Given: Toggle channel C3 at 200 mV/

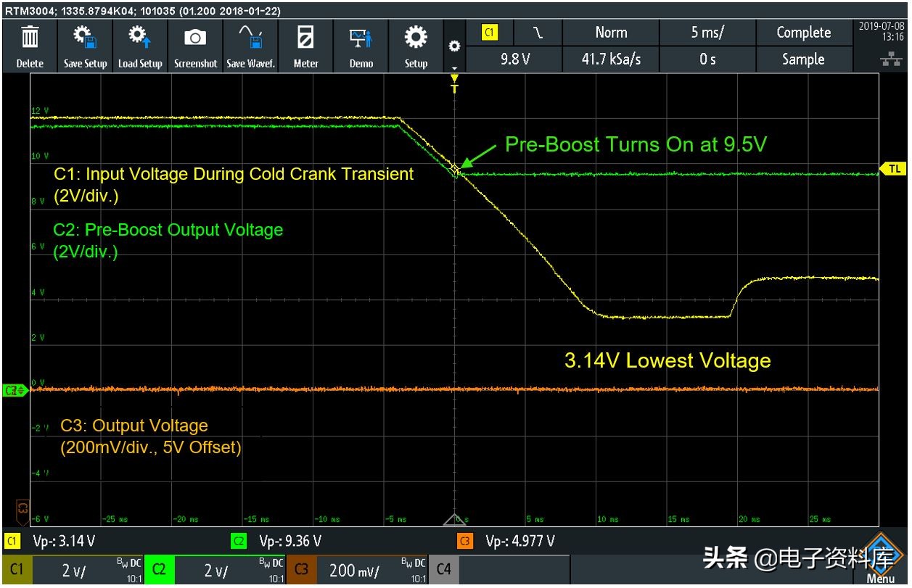Looking at the screenshot, I should (x=358, y=571).
